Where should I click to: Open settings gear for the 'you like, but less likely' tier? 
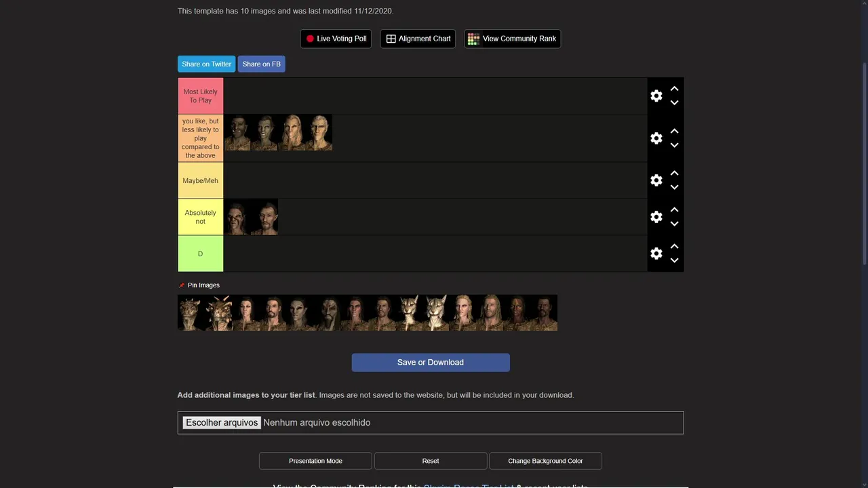point(656,138)
